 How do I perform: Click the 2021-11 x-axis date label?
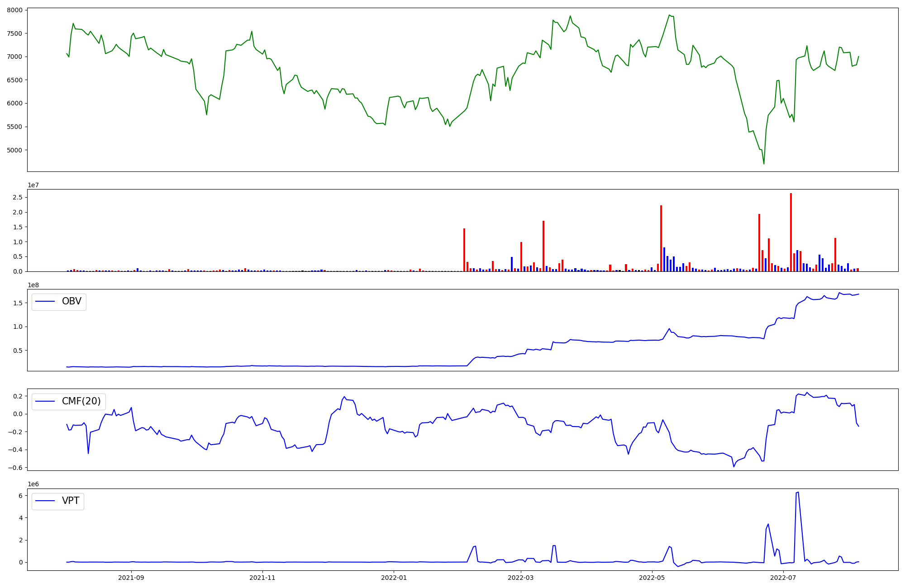pyautogui.click(x=262, y=578)
